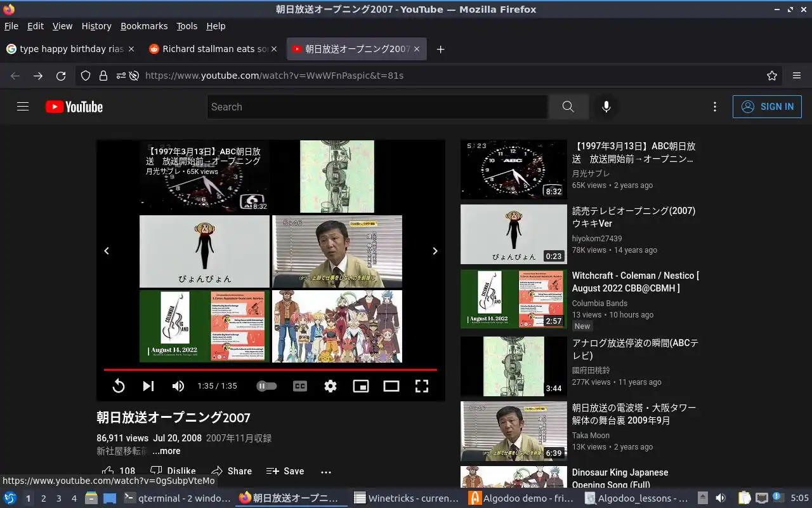The image size is (812, 508).
Task: Open the Tools menu
Action: 187,26
